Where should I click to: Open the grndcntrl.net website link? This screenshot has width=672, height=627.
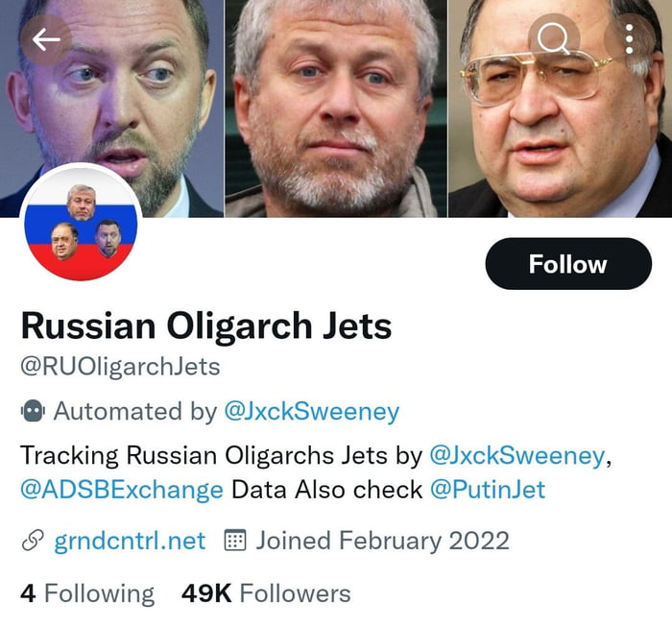click(x=130, y=541)
